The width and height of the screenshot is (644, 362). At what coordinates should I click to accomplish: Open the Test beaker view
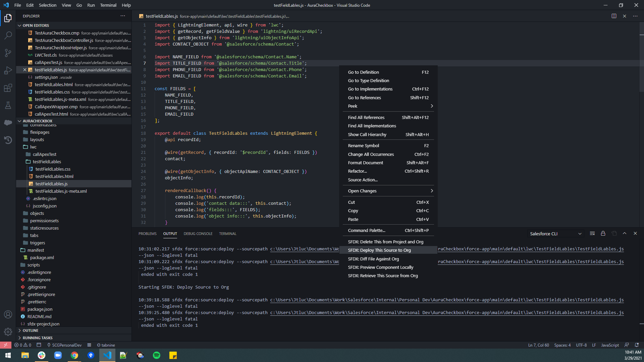pos(8,105)
